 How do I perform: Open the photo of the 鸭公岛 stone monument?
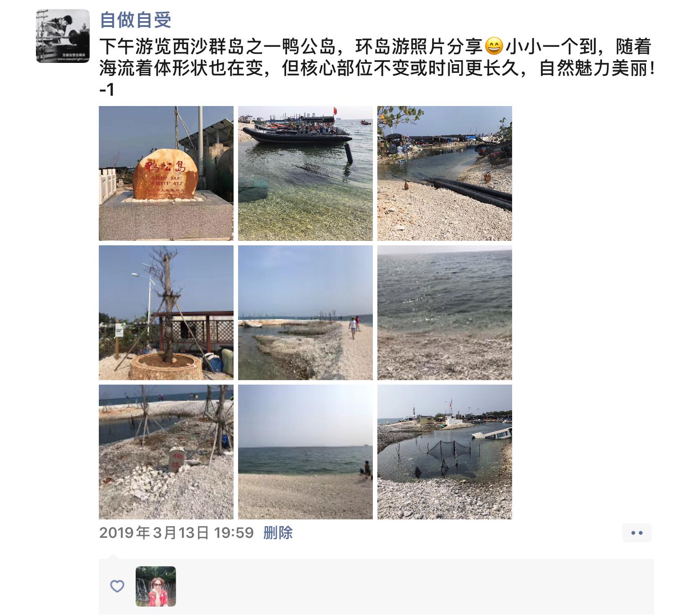[166, 173]
